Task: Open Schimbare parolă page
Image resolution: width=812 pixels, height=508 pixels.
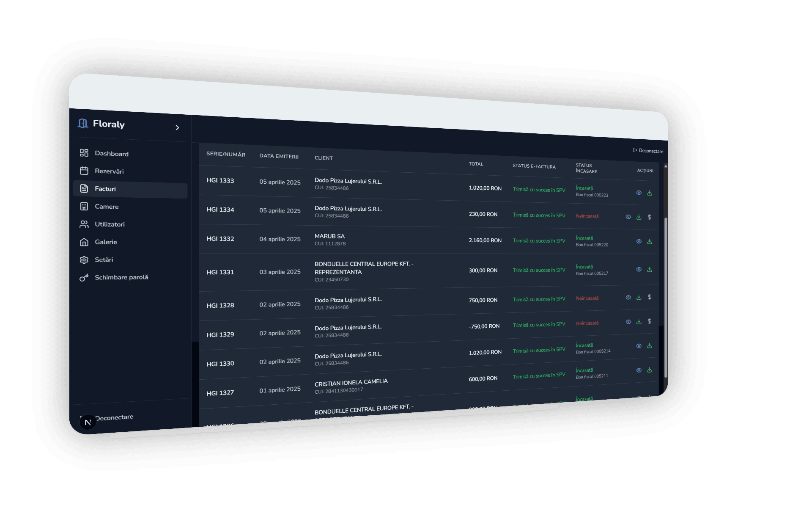Action: pyautogui.click(x=121, y=277)
